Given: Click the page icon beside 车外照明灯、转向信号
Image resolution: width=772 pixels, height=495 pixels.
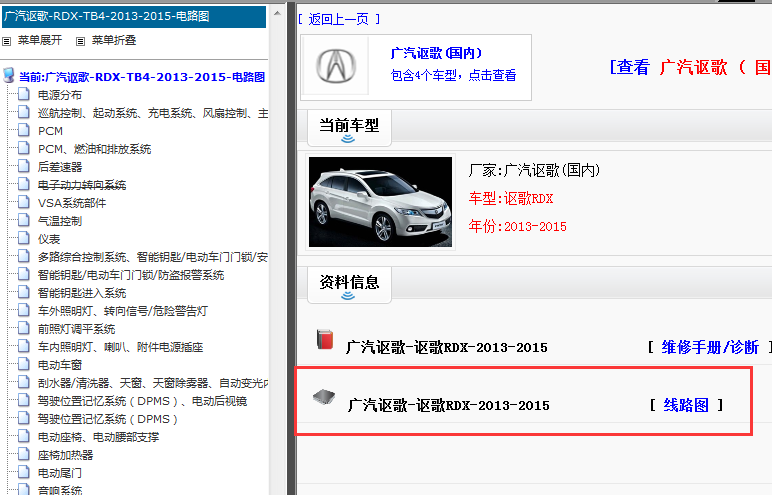Looking at the screenshot, I should pyautogui.click(x=24, y=310).
